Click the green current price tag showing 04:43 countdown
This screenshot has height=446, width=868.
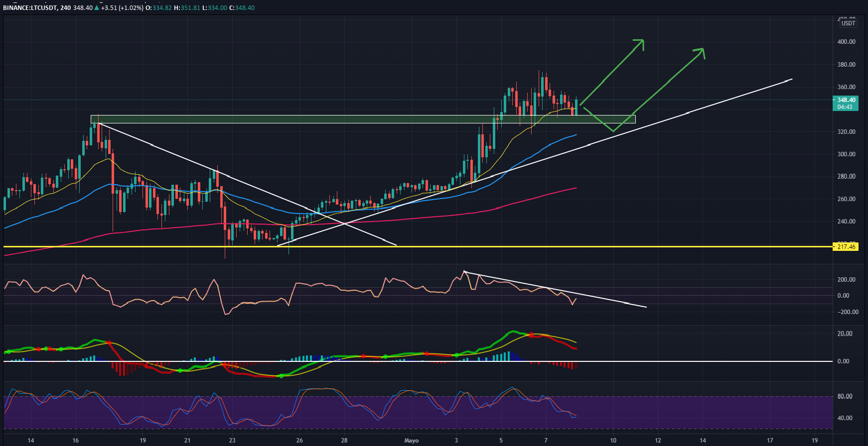click(845, 104)
